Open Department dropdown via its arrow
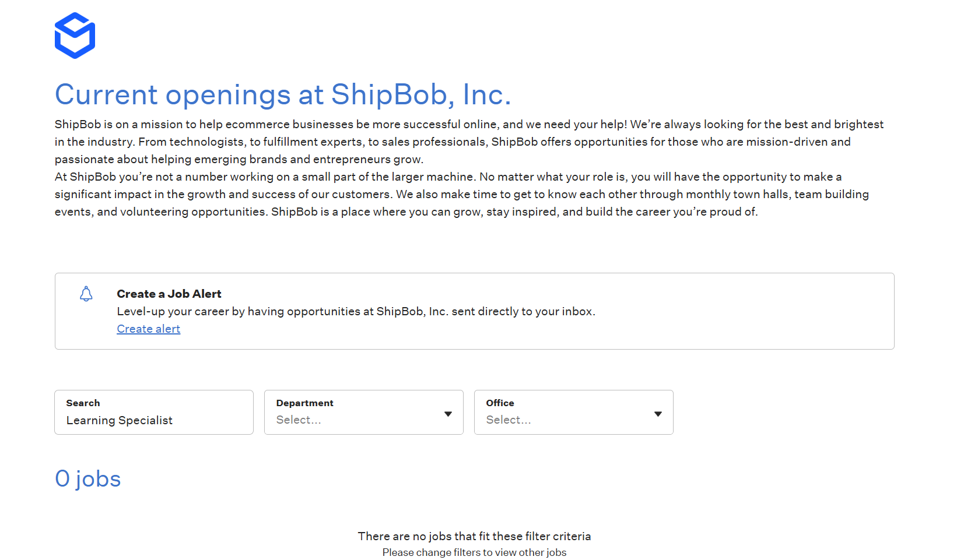This screenshot has height=560, width=978. click(448, 414)
